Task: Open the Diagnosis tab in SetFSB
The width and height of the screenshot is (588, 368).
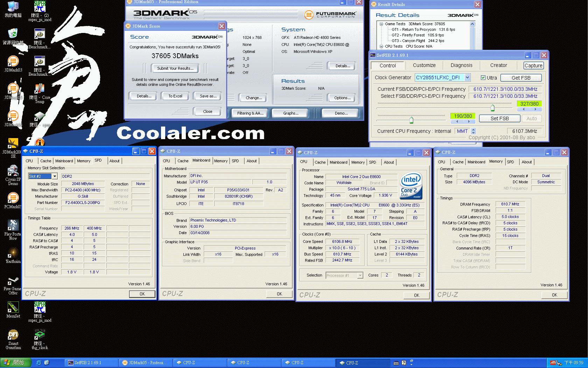Action: point(461,66)
